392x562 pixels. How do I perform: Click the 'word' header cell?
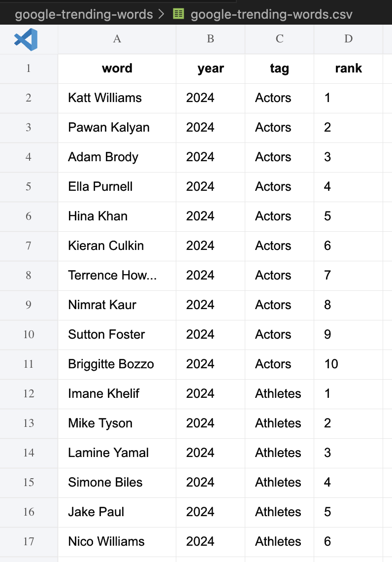[117, 69]
